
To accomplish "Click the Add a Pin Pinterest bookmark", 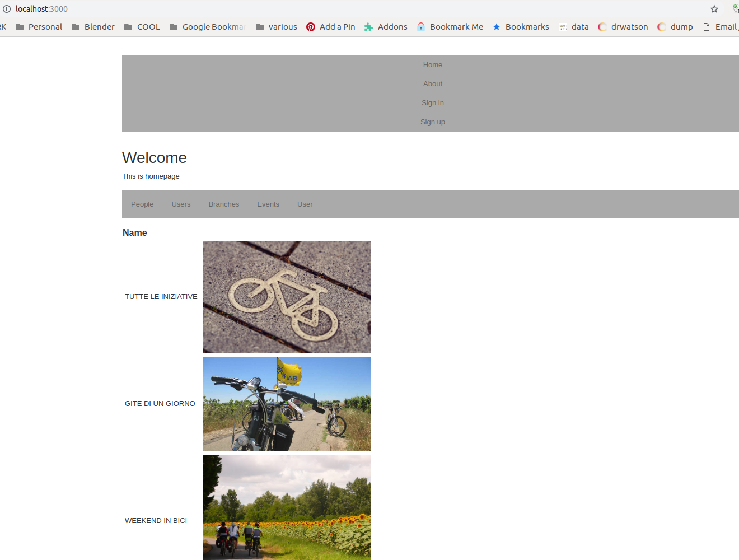I will tap(331, 27).
